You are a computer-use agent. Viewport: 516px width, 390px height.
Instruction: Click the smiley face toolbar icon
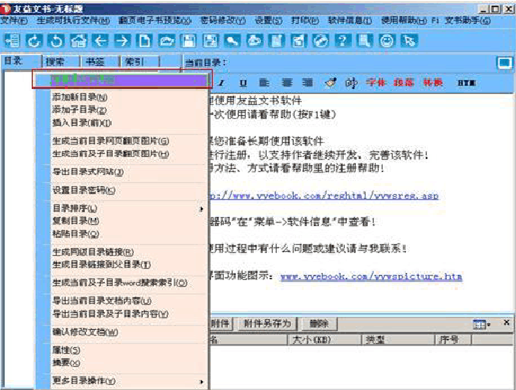coord(387,41)
